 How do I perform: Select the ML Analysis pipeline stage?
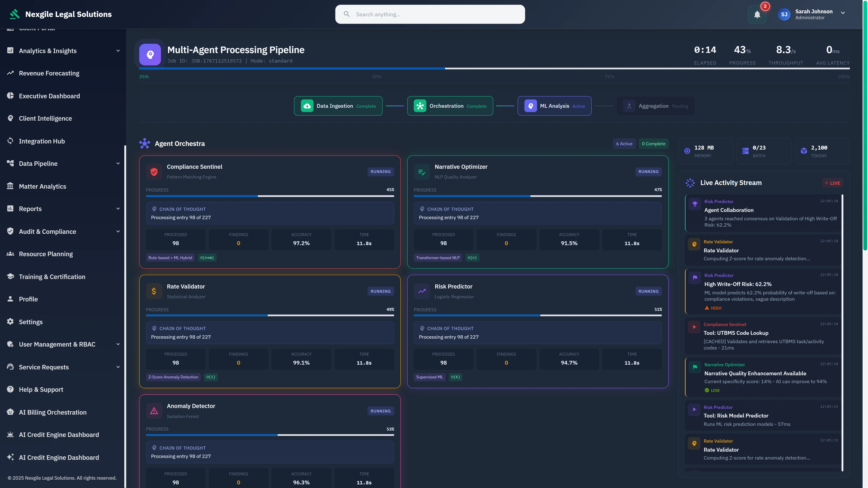tap(554, 106)
